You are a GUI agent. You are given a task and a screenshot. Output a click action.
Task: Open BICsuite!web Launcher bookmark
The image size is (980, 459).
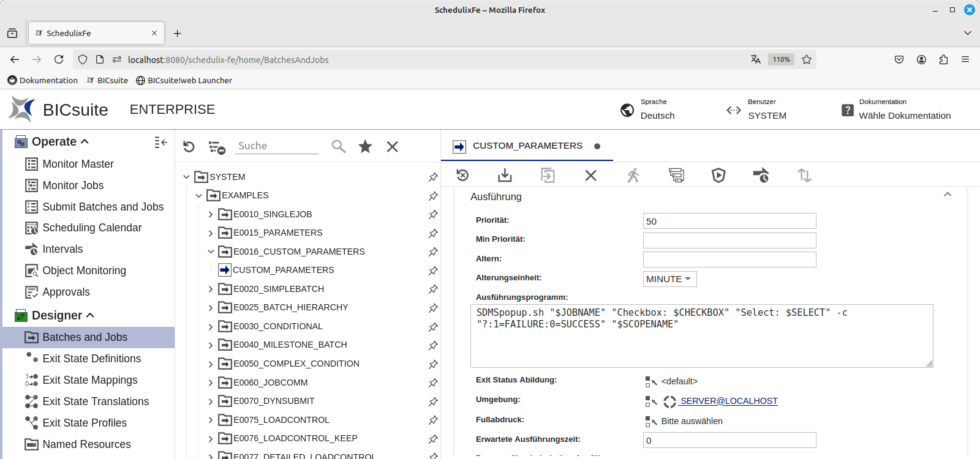pos(184,80)
